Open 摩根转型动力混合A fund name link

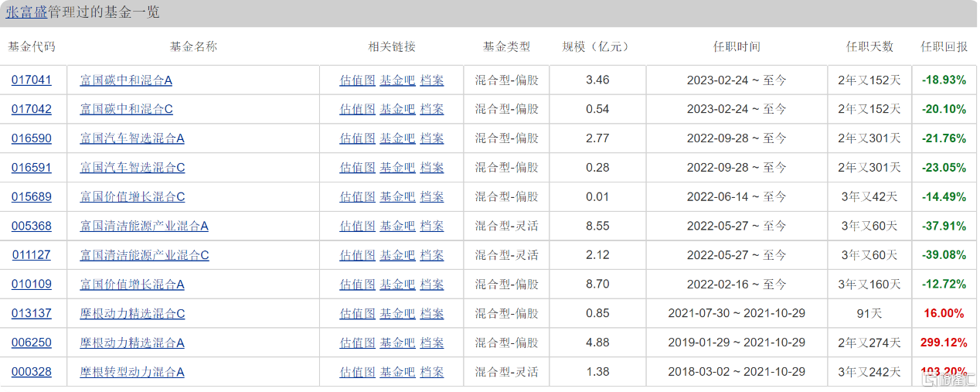click(x=132, y=373)
